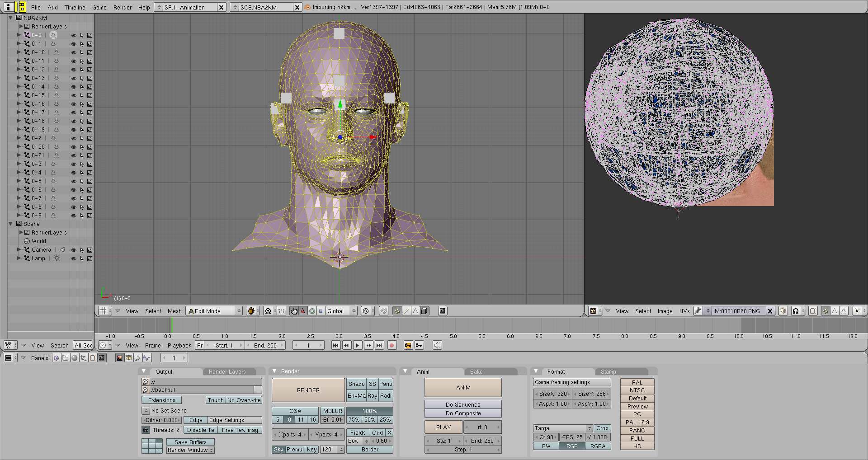Click the big RENDER button
This screenshot has height=460, width=868.
[x=308, y=390]
